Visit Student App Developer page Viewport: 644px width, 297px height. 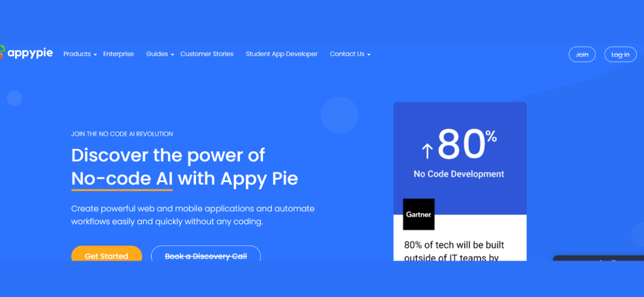tap(282, 54)
